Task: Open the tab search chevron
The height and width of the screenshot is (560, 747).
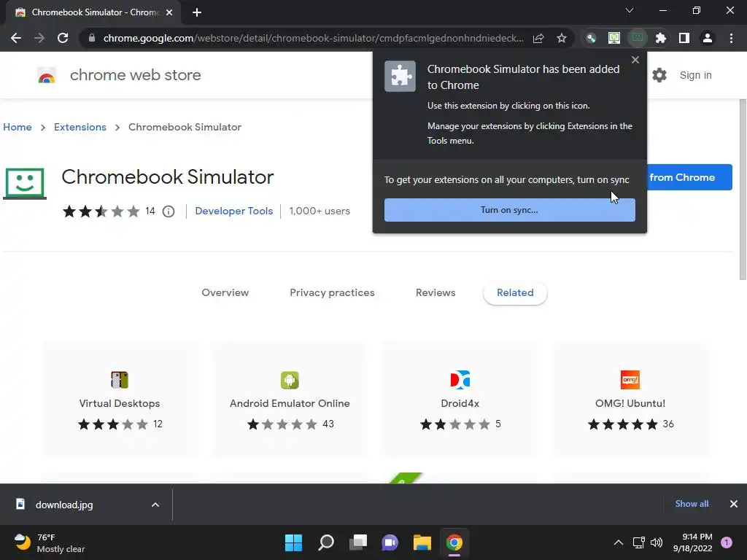Action: (630, 10)
